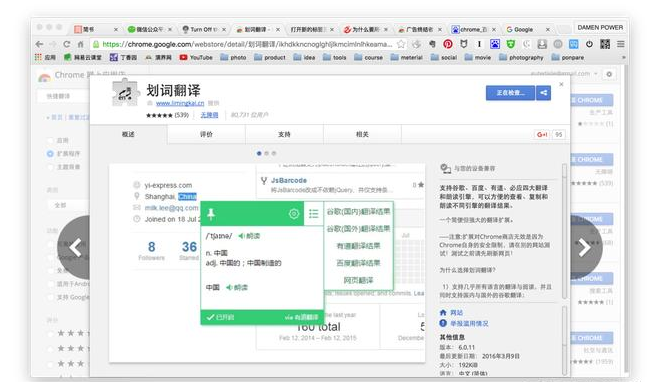Click the 谷歌(国外)翻译结果 option
Screen dimensions: 657x382
pyautogui.click(x=358, y=229)
